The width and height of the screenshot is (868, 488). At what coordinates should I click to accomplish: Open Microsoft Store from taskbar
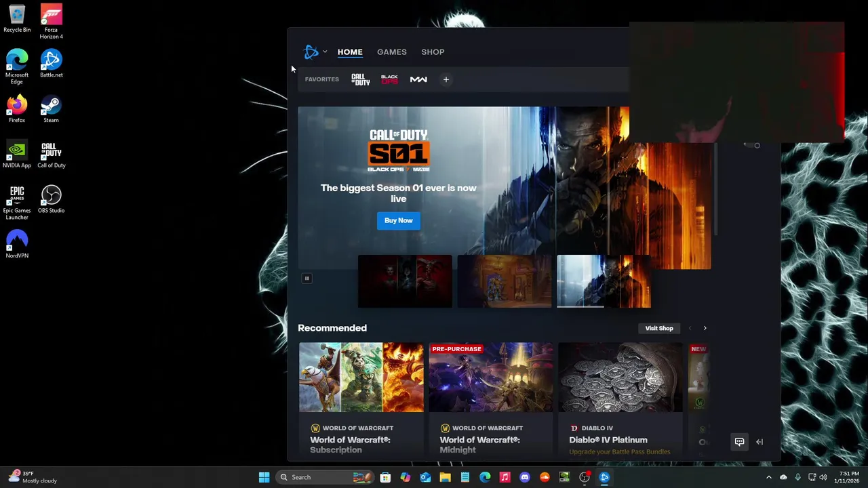click(385, 477)
